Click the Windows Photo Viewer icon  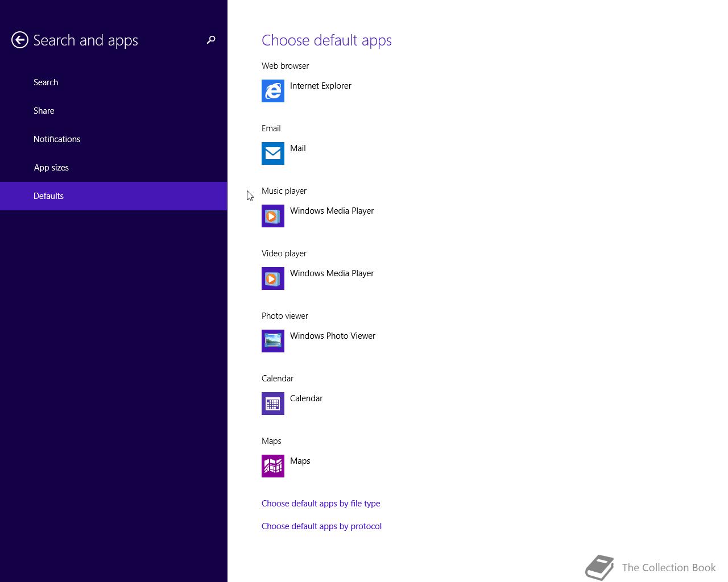coord(273,341)
